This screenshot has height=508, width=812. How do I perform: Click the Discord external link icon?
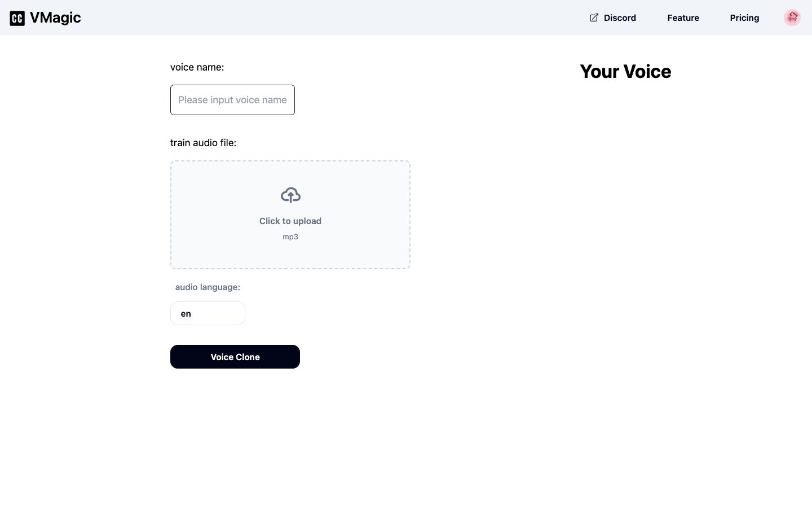[594, 17]
